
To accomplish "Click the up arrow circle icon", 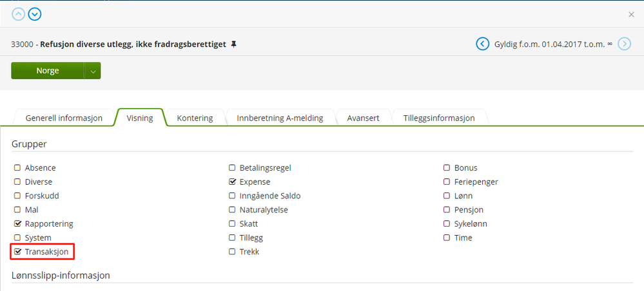I will tap(18, 14).
